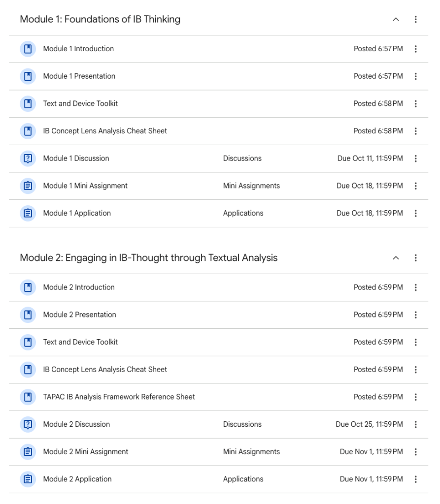Open the Module 1 Presentation material

point(79,76)
